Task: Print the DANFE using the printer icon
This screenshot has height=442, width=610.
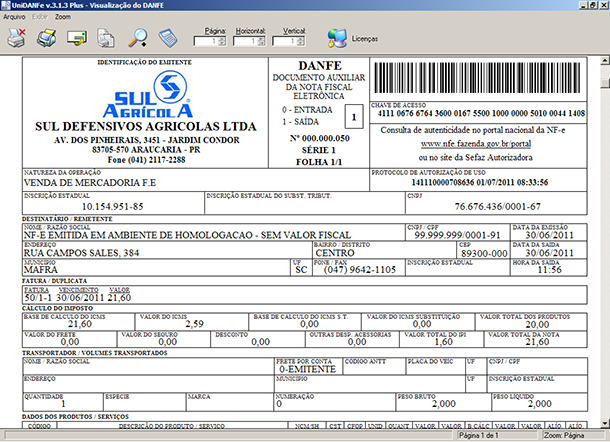Action: click(x=47, y=39)
